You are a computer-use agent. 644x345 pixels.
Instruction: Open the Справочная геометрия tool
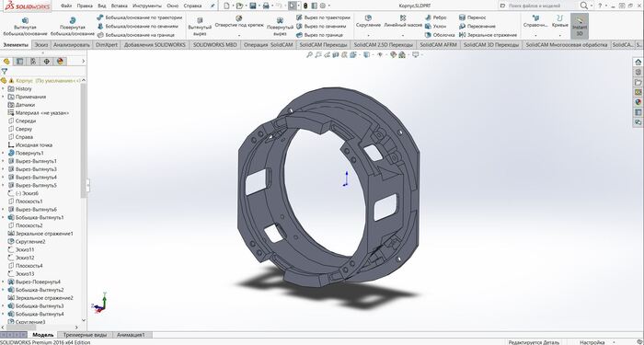[535, 21]
